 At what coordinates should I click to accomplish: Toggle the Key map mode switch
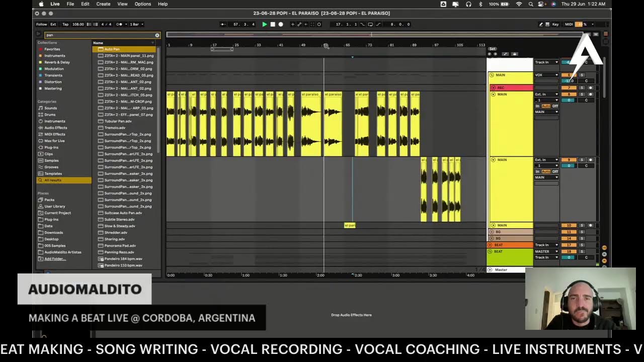pos(555,24)
